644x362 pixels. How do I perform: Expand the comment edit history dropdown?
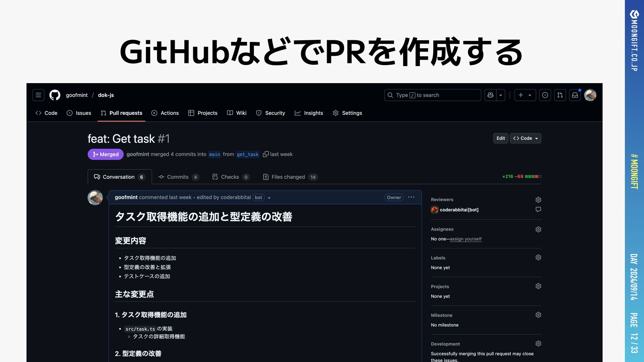coord(269,198)
